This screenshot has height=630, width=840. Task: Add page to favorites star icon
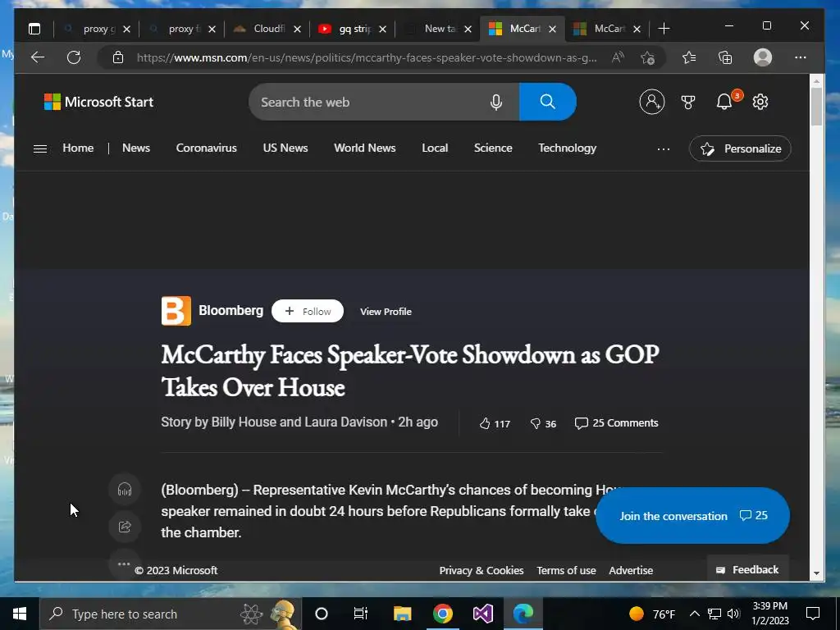tap(648, 57)
